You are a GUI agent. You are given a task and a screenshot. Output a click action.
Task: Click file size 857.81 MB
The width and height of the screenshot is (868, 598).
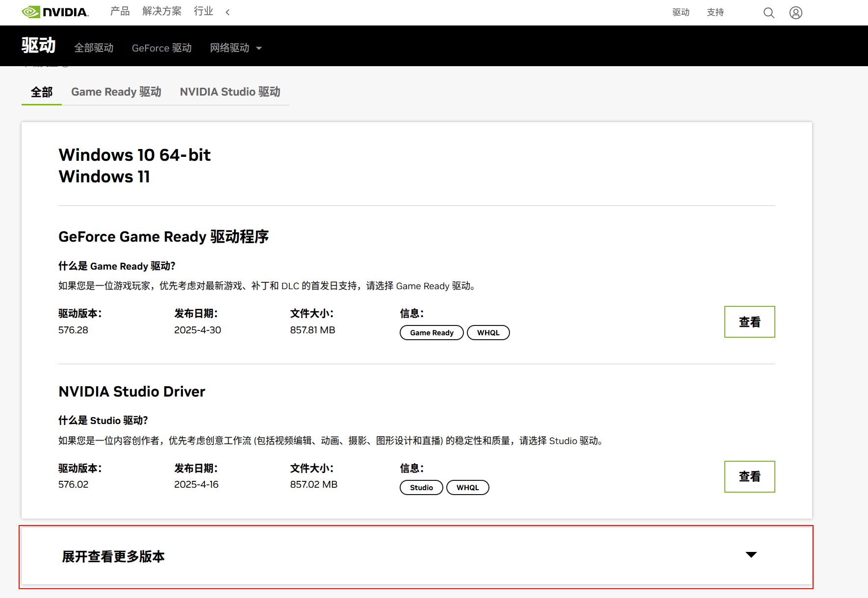tap(312, 330)
